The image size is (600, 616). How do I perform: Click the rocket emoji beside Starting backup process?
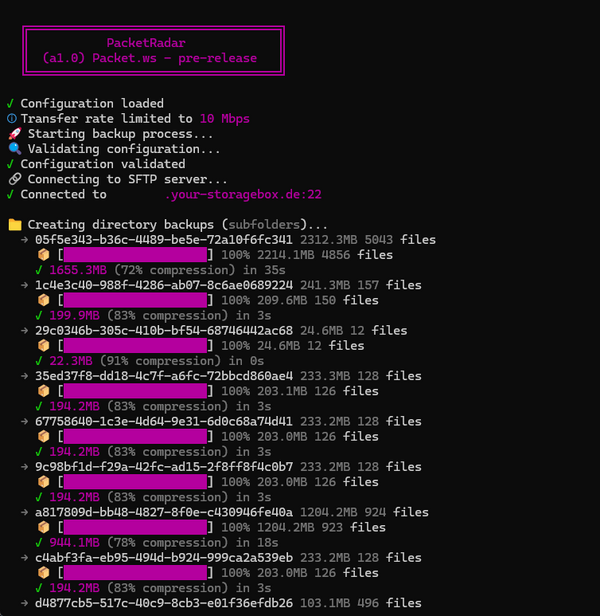tap(15, 134)
